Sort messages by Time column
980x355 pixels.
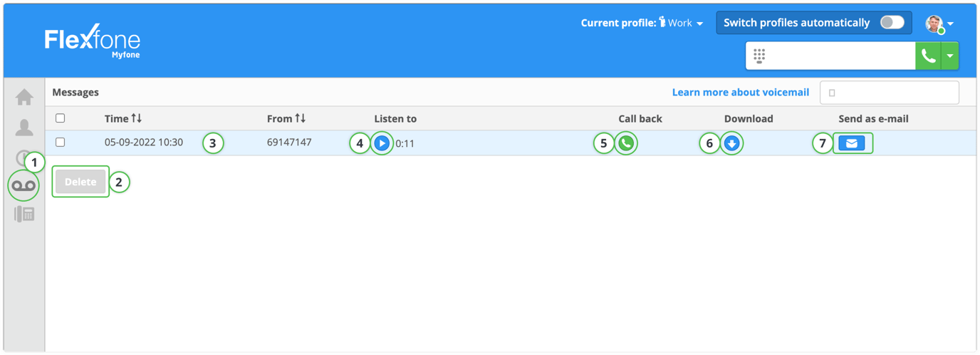pos(123,118)
